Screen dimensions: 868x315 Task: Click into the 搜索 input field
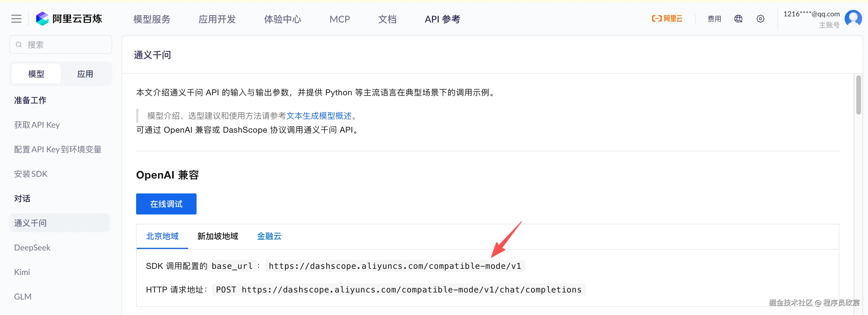click(x=61, y=44)
